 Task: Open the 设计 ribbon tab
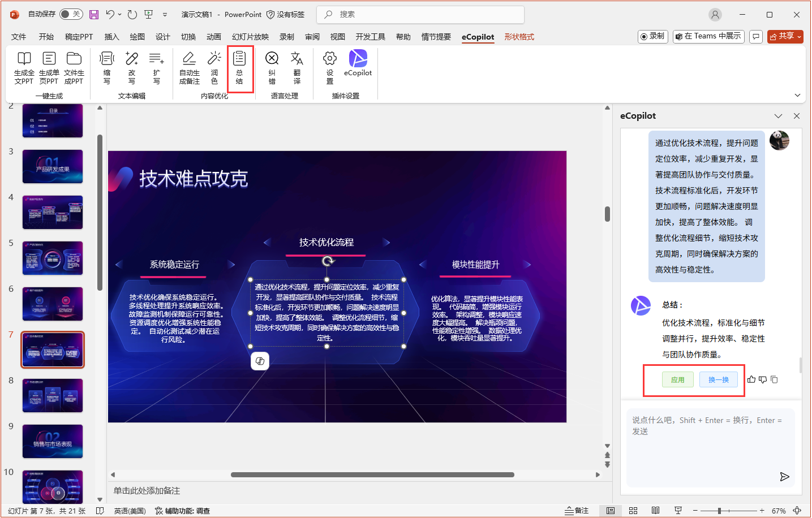(162, 37)
